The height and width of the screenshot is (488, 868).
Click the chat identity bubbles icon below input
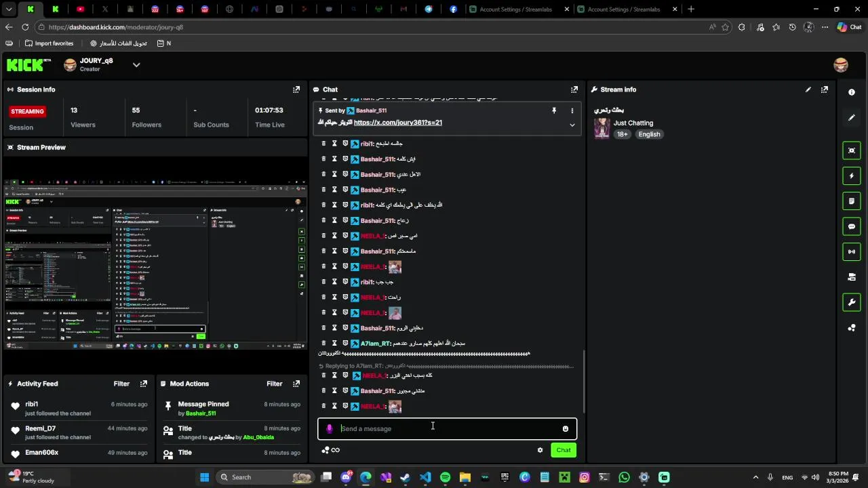pos(325,450)
